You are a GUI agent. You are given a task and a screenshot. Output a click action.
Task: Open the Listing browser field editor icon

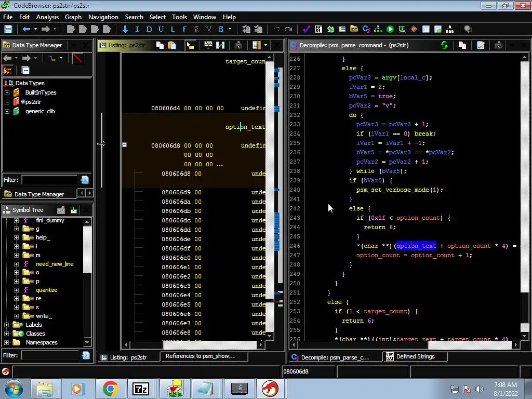click(x=208, y=45)
